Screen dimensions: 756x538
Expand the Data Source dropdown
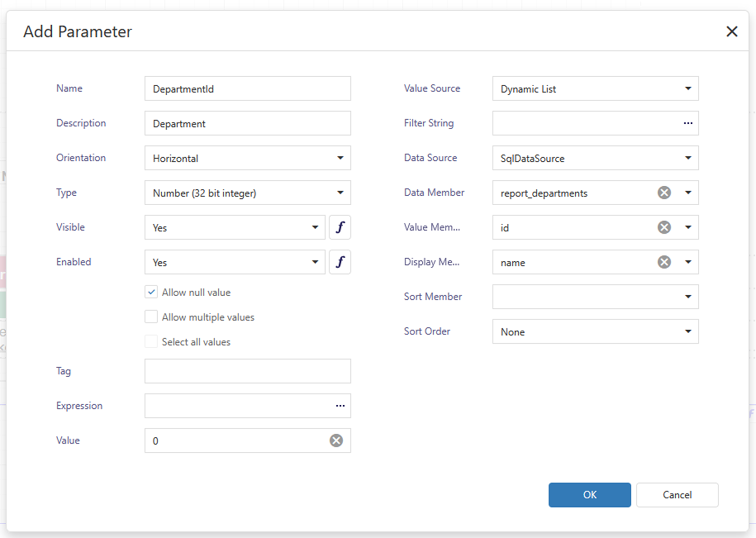click(688, 158)
